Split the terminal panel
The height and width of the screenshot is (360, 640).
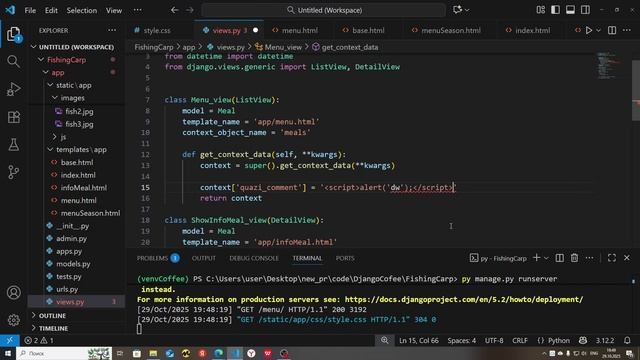(560, 258)
